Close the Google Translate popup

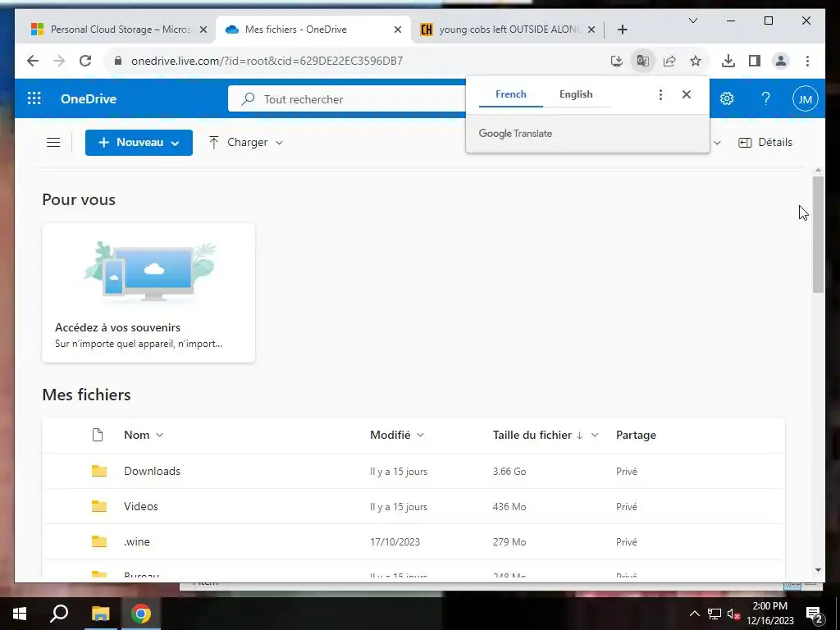click(687, 94)
